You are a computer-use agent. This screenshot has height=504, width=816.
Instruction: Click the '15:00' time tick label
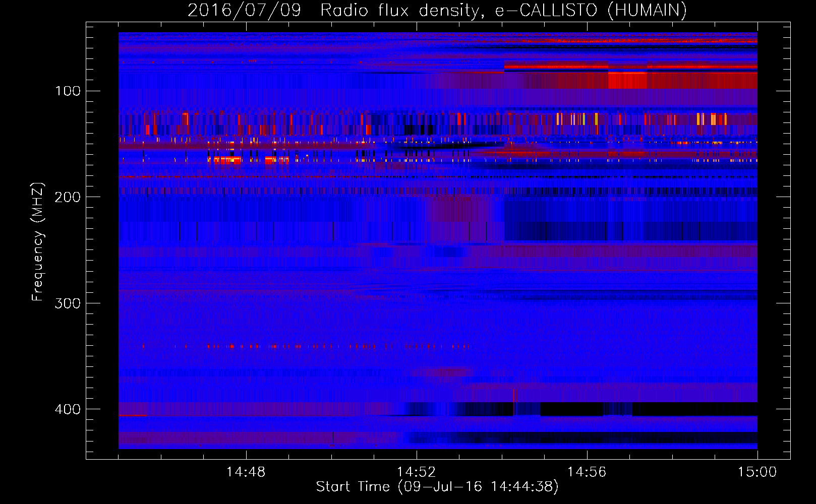[757, 472]
